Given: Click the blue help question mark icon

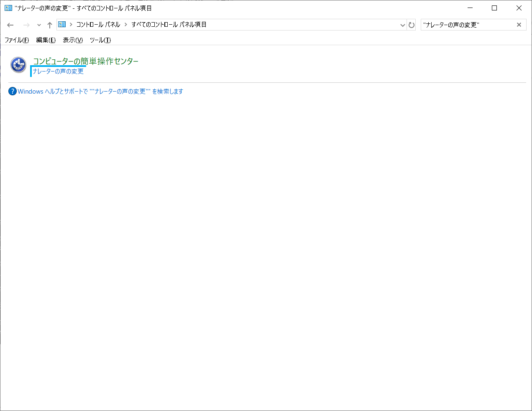Looking at the screenshot, I should (x=13, y=91).
